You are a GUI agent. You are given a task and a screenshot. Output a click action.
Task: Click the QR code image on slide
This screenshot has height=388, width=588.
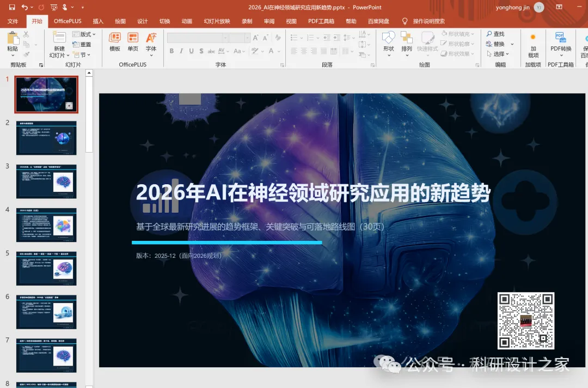coord(526,321)
